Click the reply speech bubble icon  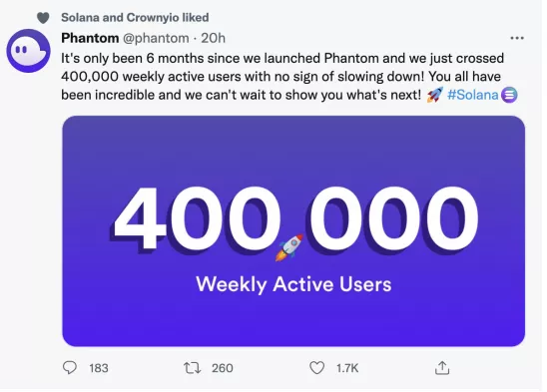[70, 368]
